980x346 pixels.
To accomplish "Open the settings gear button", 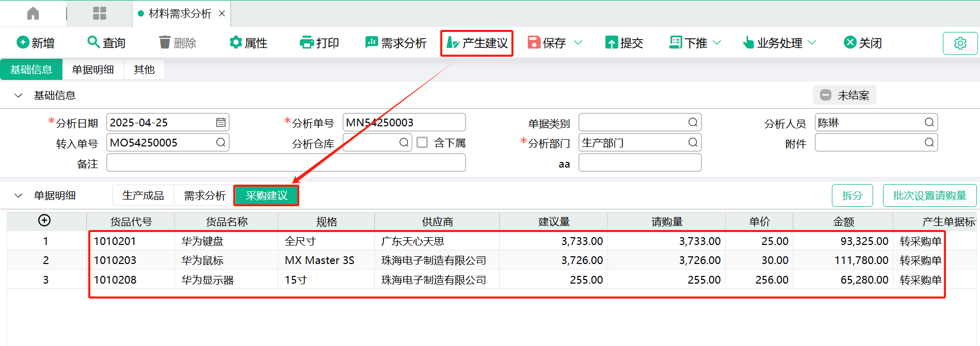I will [960, 43].
